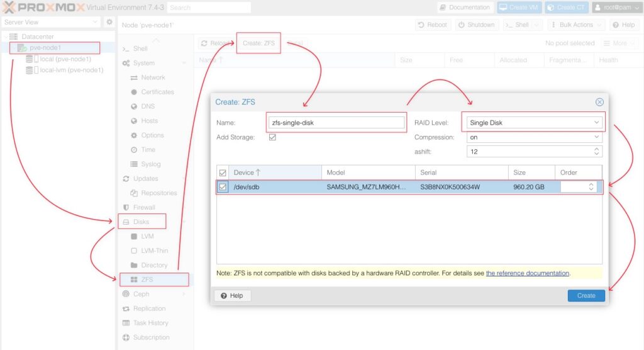
Task: Click the Create VM button
Action: (519, 8)
